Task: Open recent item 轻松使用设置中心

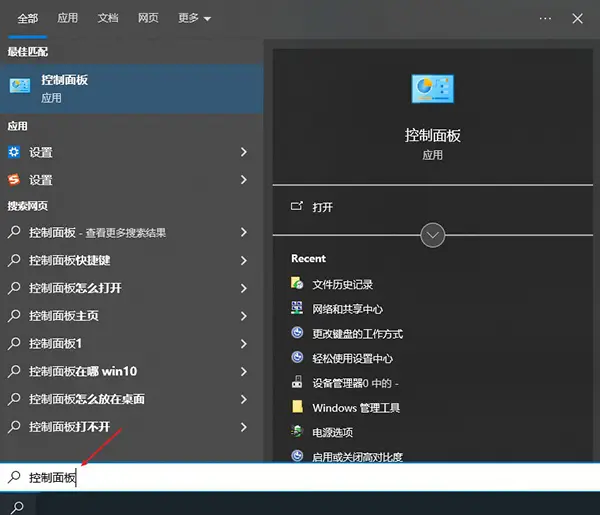Action: [352, 359]
